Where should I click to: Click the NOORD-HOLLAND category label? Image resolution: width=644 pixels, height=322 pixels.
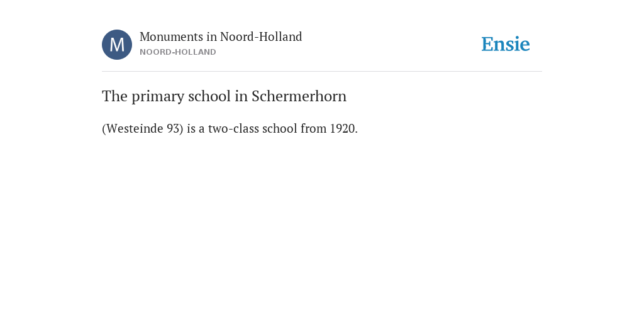pyautogui.click(x=178, y=52)
